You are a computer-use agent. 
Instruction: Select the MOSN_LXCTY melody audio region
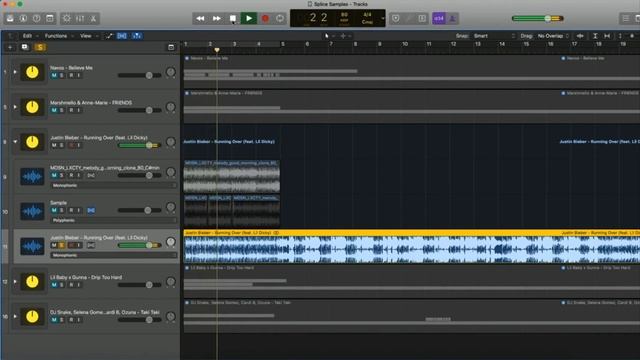(232, 176)
